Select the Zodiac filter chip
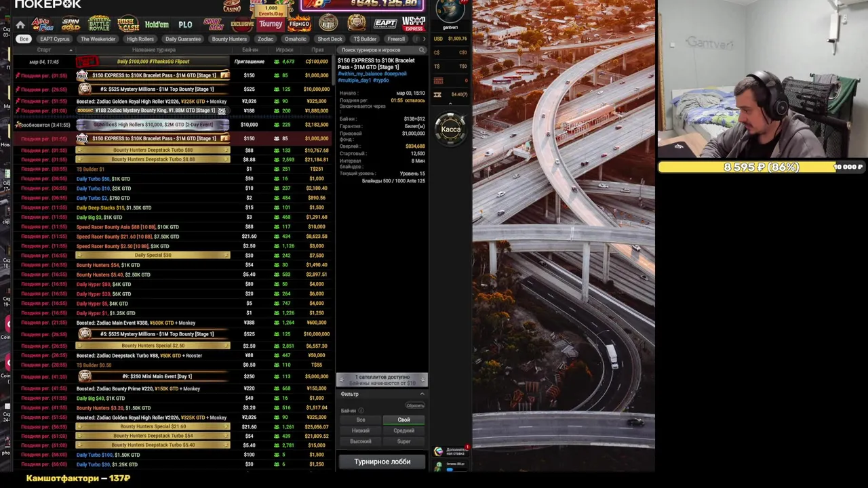 tap(266, 39)
